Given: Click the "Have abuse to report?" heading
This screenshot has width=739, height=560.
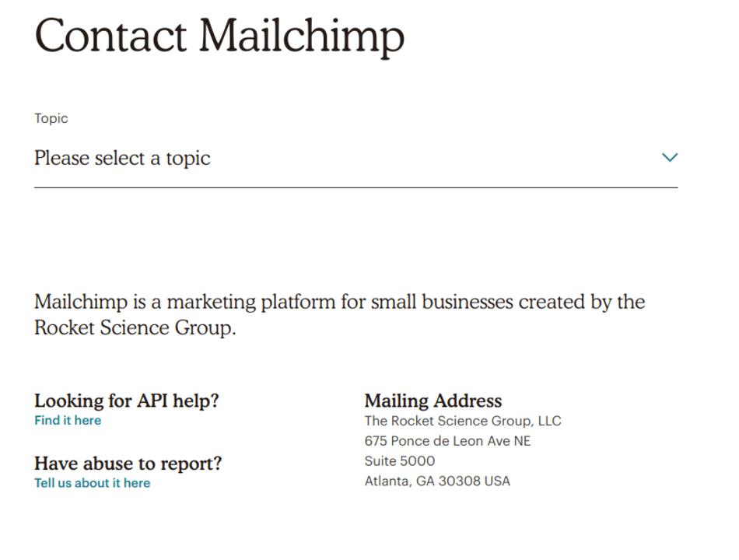Looking at the screenshot, I should (x=128, y=464).
